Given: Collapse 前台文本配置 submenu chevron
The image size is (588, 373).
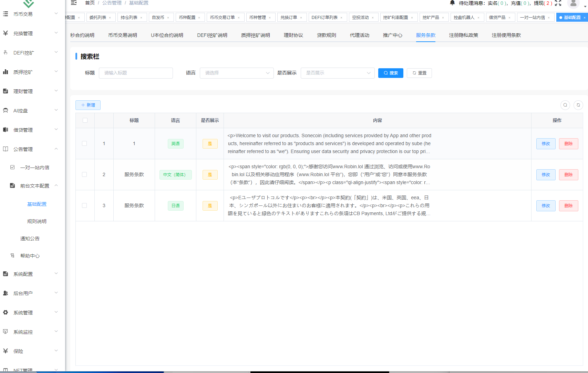Looking at the screenshot, I should click(56, 185).
